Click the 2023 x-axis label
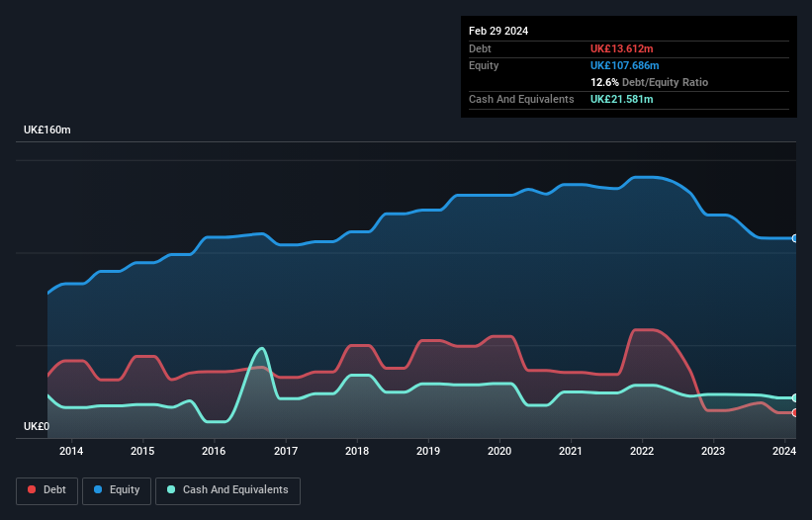This screenshot has height=520, width=812. 713,451
